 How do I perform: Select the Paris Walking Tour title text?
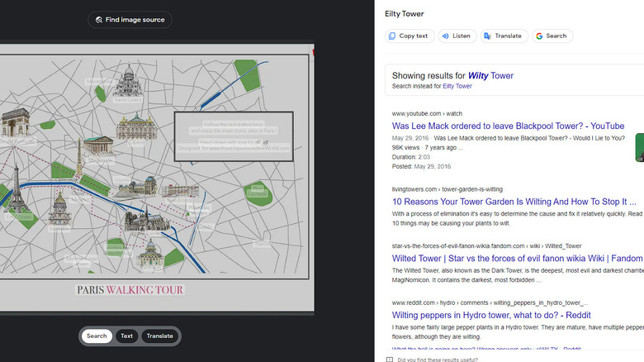pos(130,290)
